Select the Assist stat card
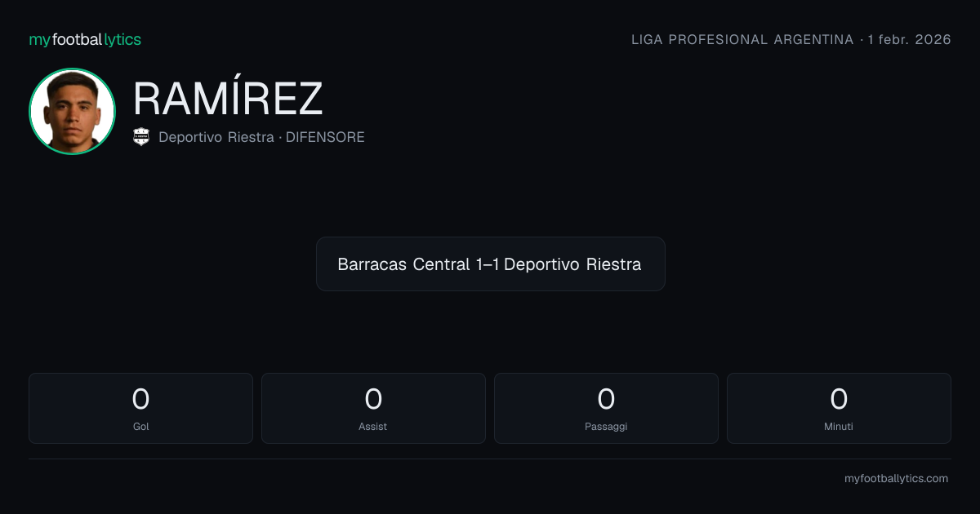980x514 pixels. 373,409
